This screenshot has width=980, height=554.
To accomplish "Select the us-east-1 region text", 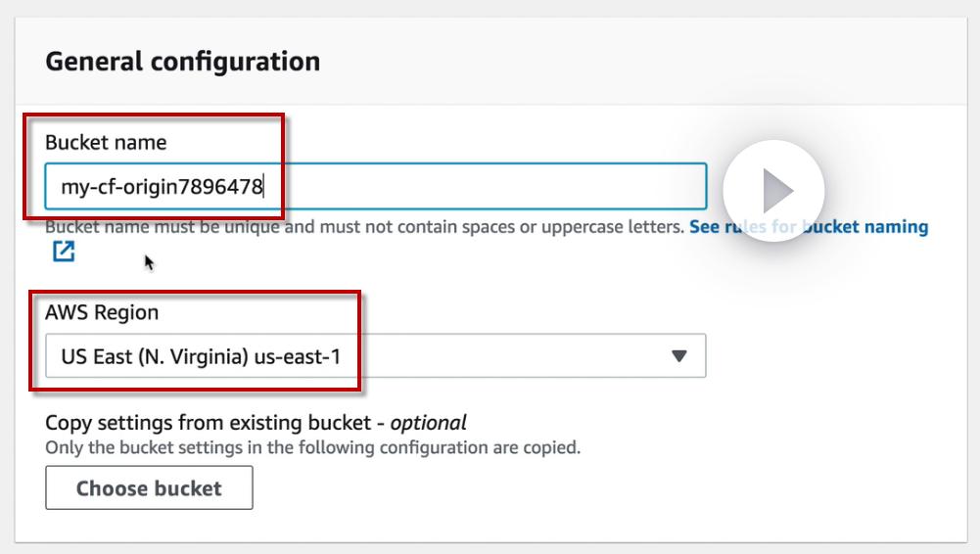I will (x=297, y=356).
